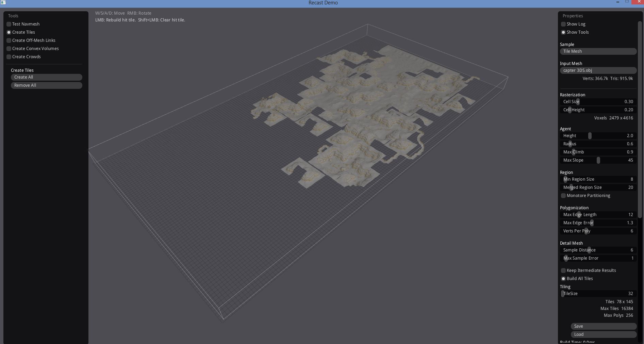The height and width of the screenshot is (344, 644).
Task: Click the Max Slope slider handle
Action: [598, 160]
